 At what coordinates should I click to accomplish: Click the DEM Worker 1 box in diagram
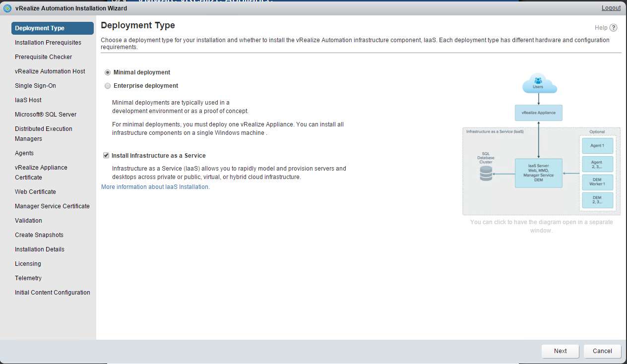(x=597, y=182)
